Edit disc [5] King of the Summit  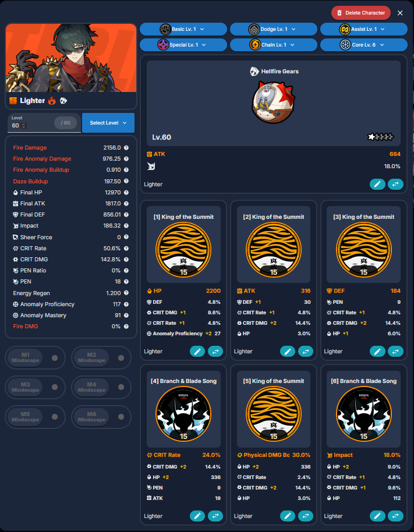point(288,516)
